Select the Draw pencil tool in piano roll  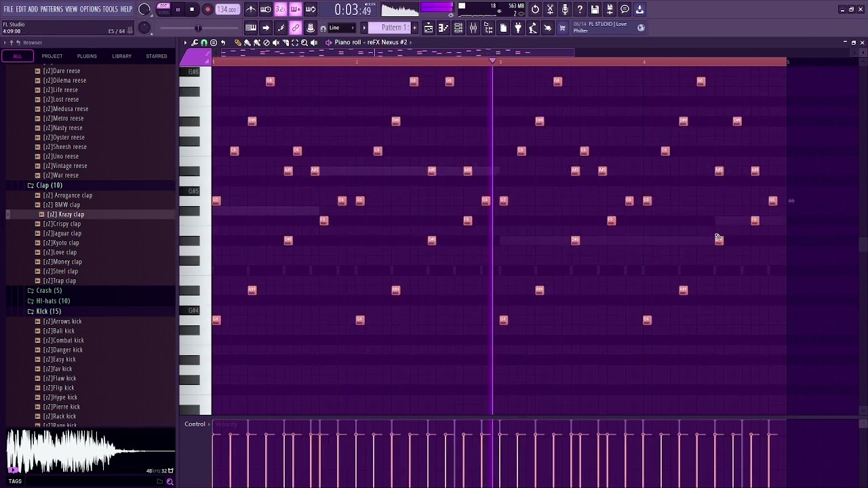(238, 43)
